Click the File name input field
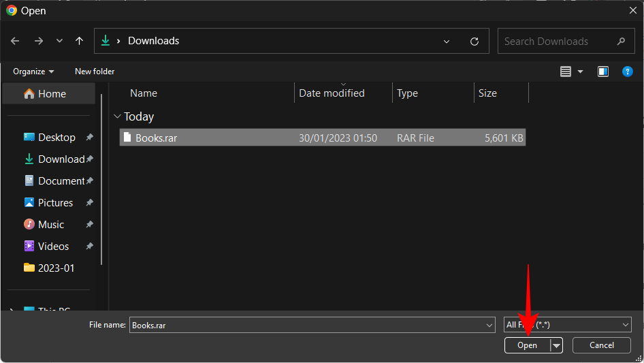The height and width of the screenshot is (363, 644). [x=306, y=325]
